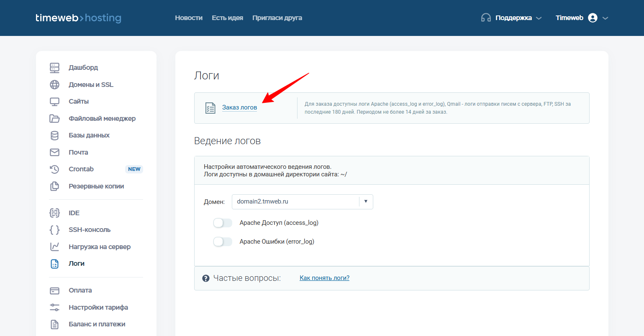Click the Нагрузка на сервер chart icon
The width and height of the screenshot is (644, 336).
[x=55, y=247]
